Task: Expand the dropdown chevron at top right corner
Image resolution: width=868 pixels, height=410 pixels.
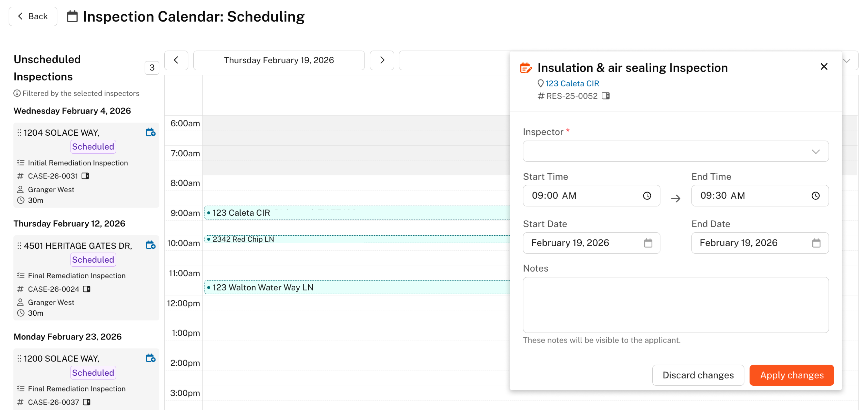Action: (847, 61)
